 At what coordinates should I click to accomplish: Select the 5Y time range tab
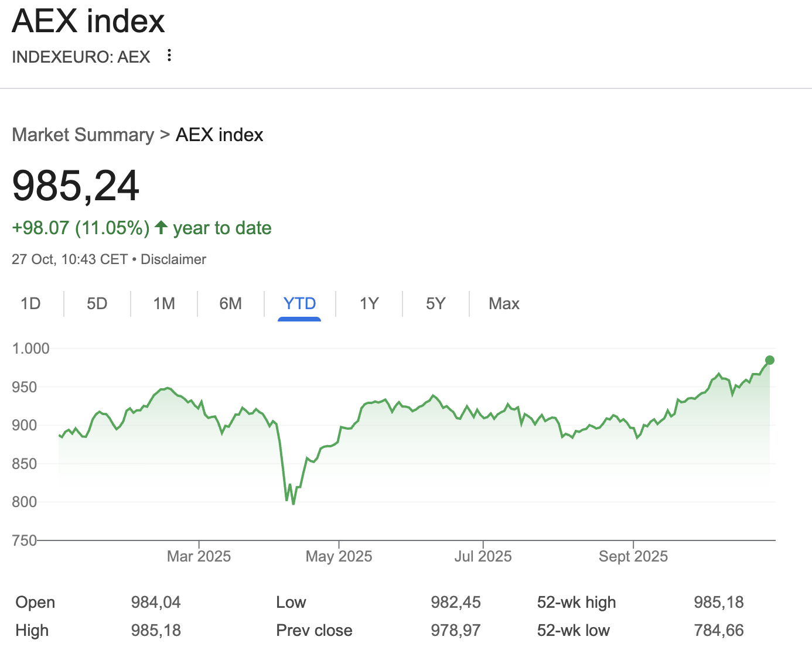(x=436, y=303)
